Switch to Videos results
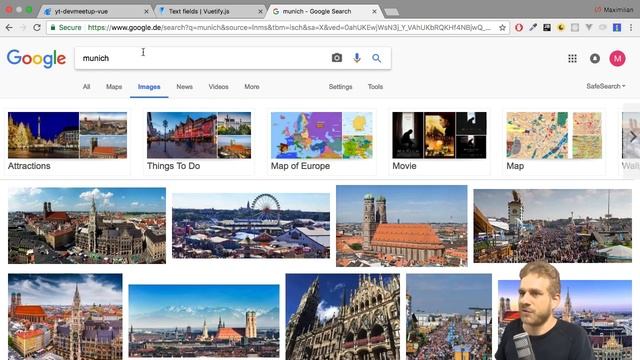Screen dimensions: 640x360 pyautogui.click(x=218, y=87)
